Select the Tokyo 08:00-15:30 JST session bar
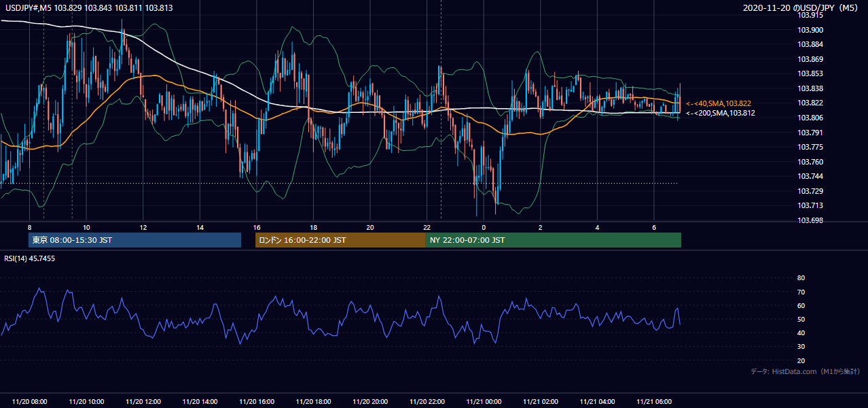Screen dimensions: 868x408 (134, 240)
